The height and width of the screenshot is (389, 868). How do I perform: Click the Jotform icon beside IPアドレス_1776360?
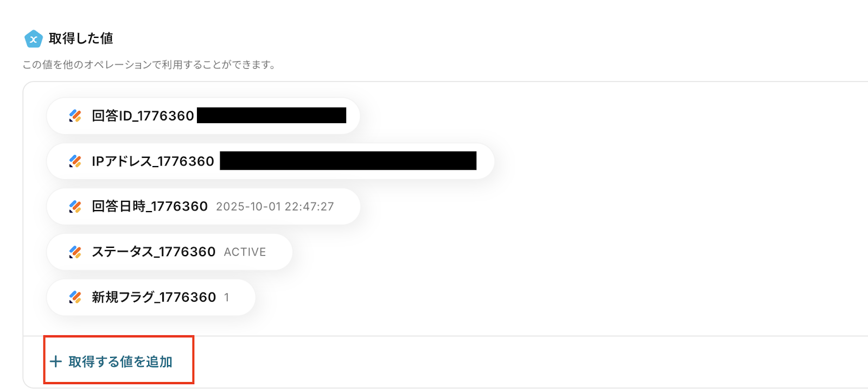(x=75, y=161)
